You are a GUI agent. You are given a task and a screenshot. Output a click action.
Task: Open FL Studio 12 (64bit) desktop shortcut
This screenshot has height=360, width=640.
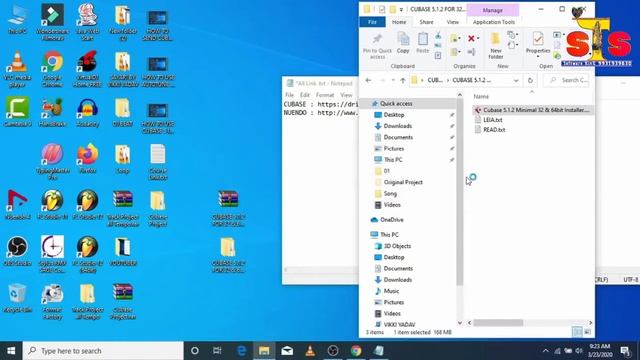(x=87, y=255)
